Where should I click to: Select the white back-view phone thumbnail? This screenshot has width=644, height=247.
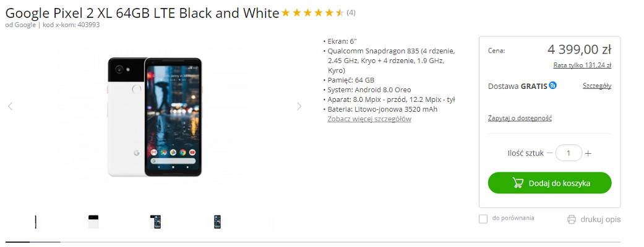click(93, 222)
